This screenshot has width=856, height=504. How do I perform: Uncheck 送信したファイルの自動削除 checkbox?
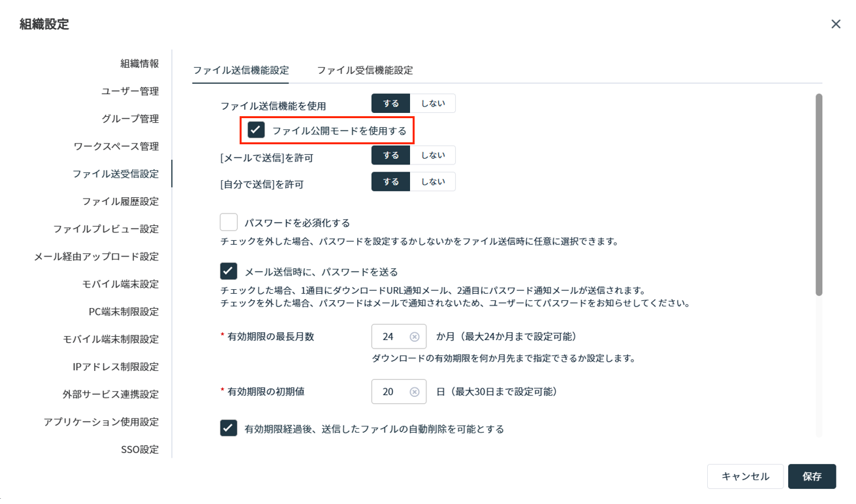point(229,428)
